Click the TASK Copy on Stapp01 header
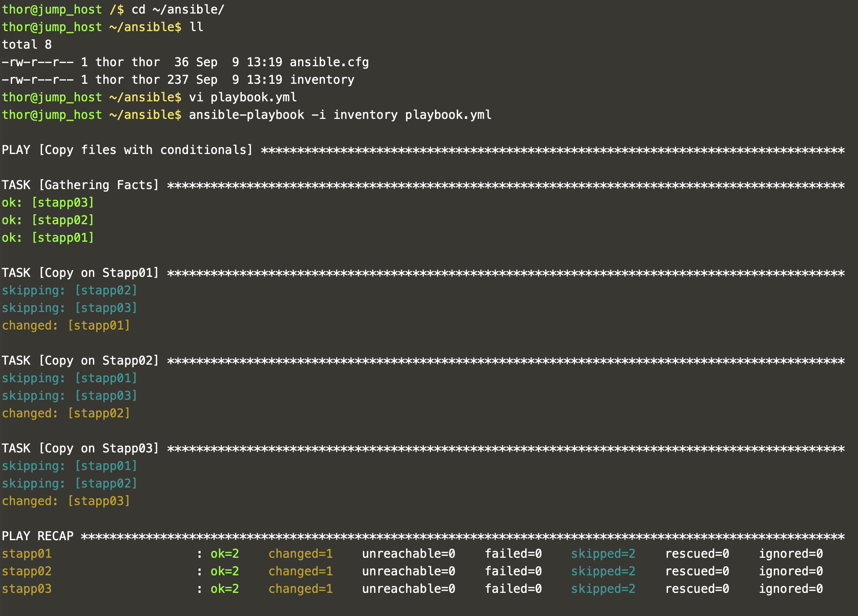Screen dimensions: 858x616 [80, 273]
